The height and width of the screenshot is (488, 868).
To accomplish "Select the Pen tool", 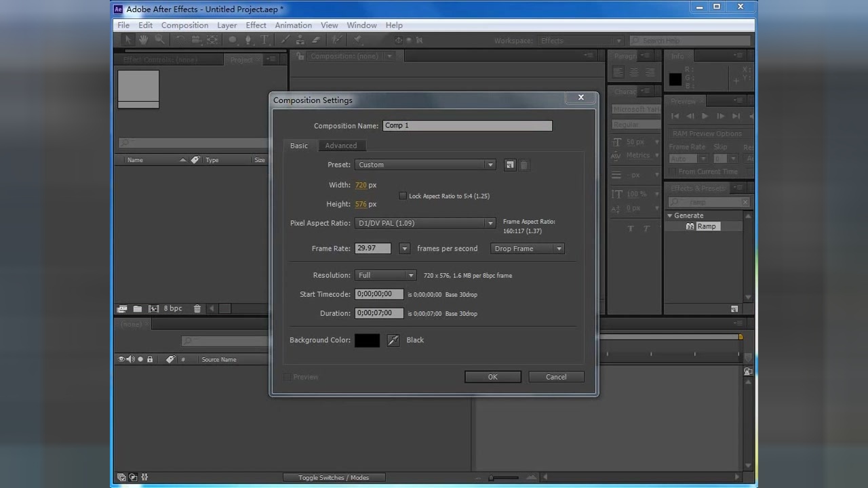I will [x=248, y=40].
